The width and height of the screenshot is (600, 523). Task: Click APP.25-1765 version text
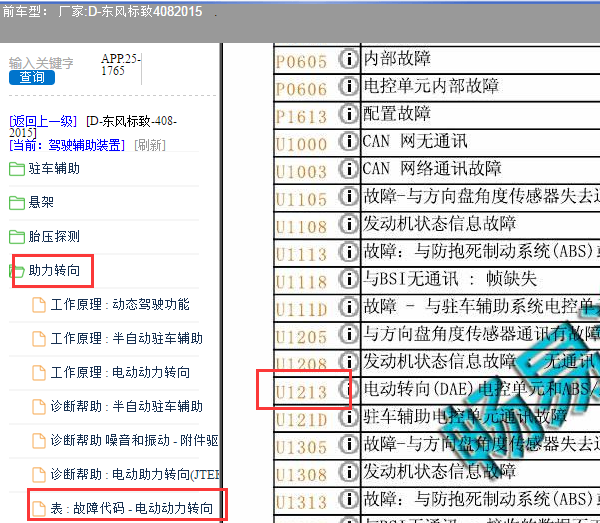121,65
